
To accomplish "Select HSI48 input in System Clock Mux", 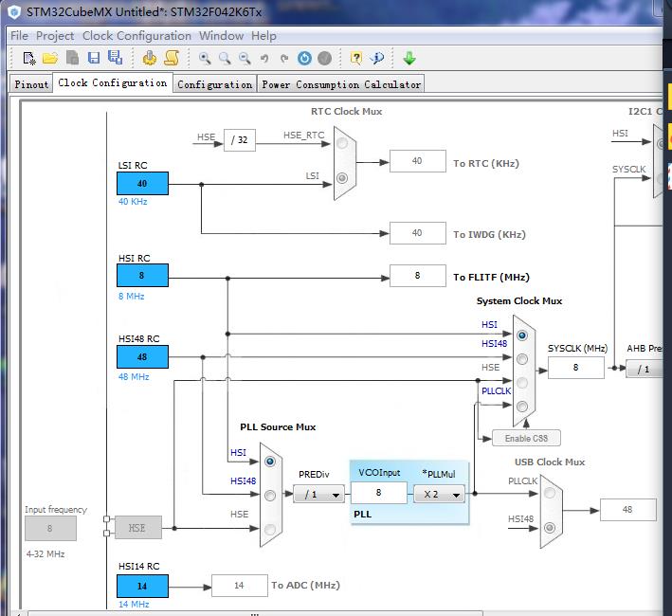I will pyautogui.click(x=521, y=358).
